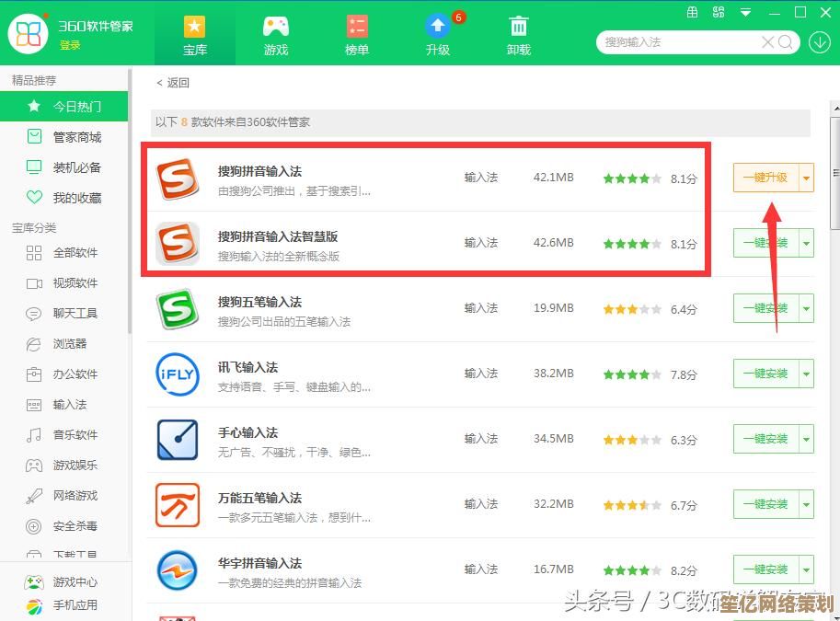Screen dimensions: 840x621
Task: Click the download manager arrow icon
Action: click(819, 42)
